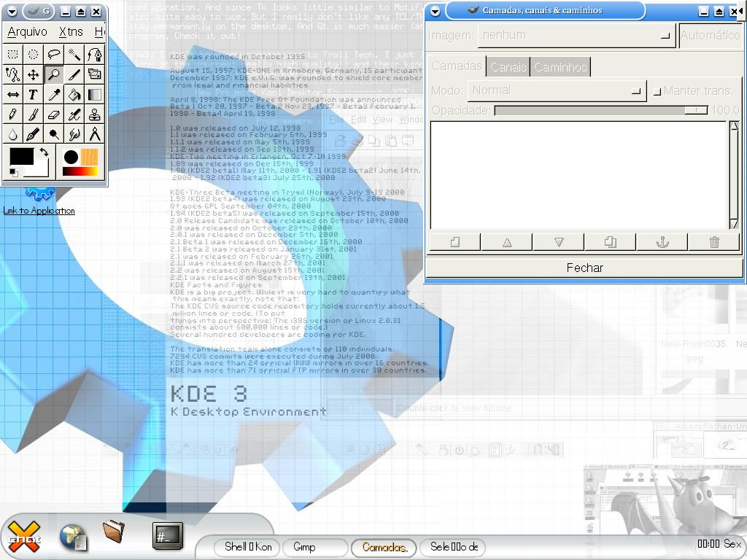Click the active pattern wood indicator

(89, 157)
